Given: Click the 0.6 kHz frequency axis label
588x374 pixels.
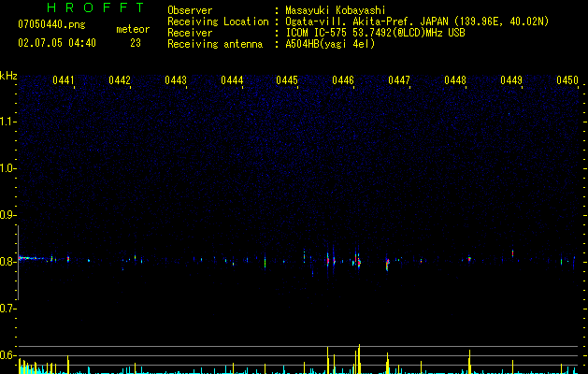Looking at the screenshot, I should point(7,355).
